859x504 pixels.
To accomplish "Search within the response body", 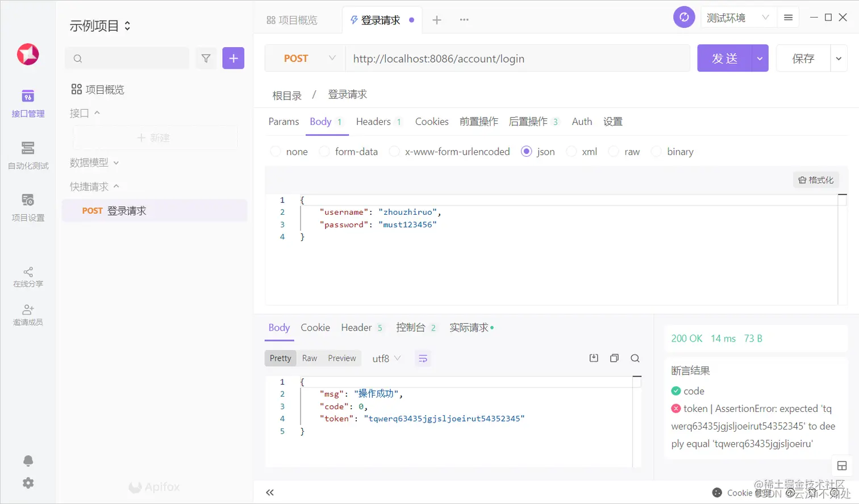I will click(x=635, y=358).
